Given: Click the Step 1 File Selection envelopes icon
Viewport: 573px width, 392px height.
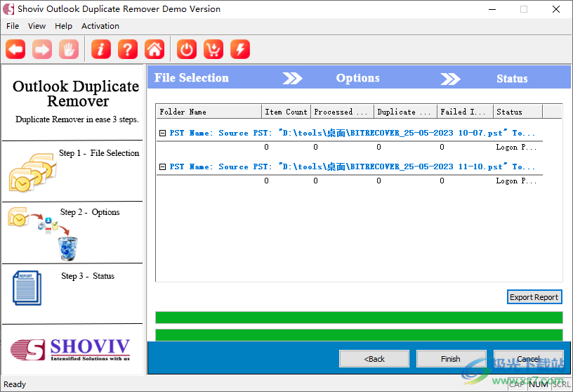Looking at the screenshot, I should (32, 173).
